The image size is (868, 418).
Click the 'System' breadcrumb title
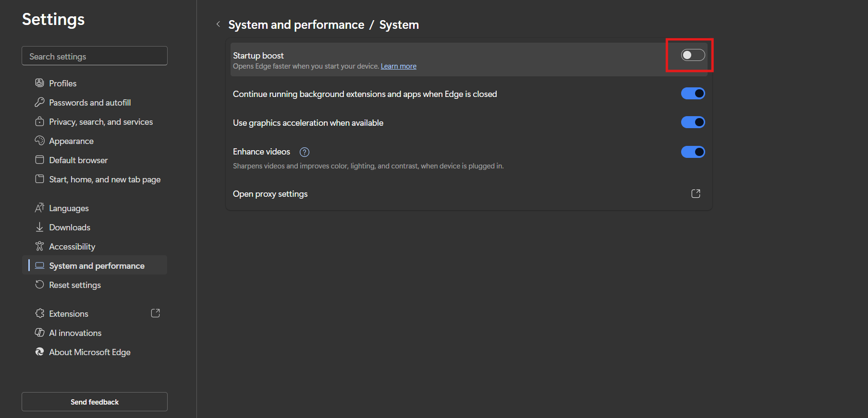(399, 24)
